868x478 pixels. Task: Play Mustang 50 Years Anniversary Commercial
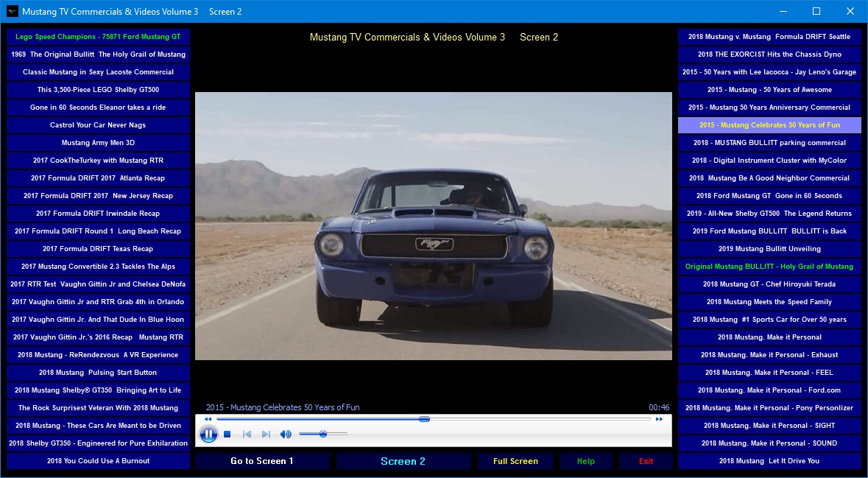[769, 108]
